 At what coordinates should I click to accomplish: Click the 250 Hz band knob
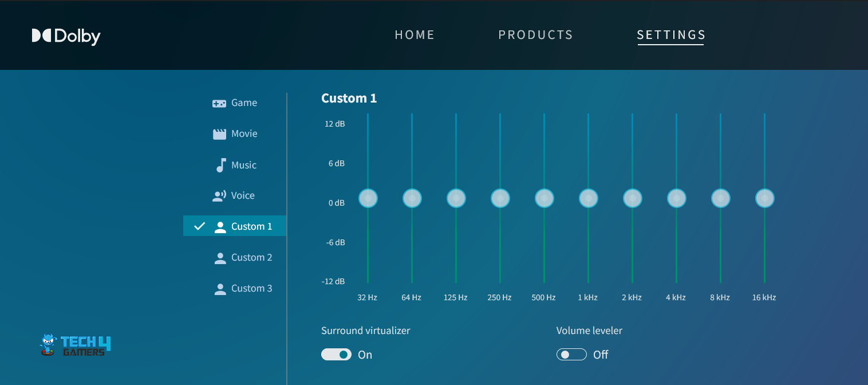click(500, 198)
